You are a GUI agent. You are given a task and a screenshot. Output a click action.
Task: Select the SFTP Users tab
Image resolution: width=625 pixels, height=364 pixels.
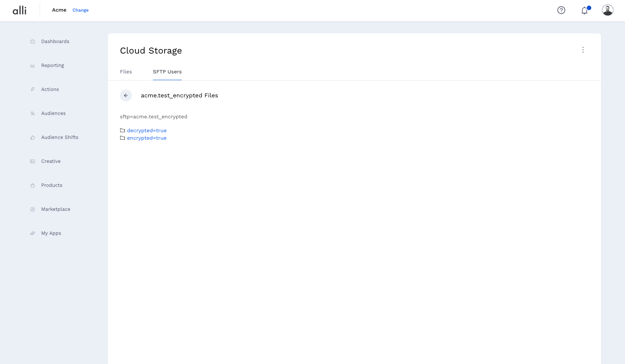coord(167,72)
